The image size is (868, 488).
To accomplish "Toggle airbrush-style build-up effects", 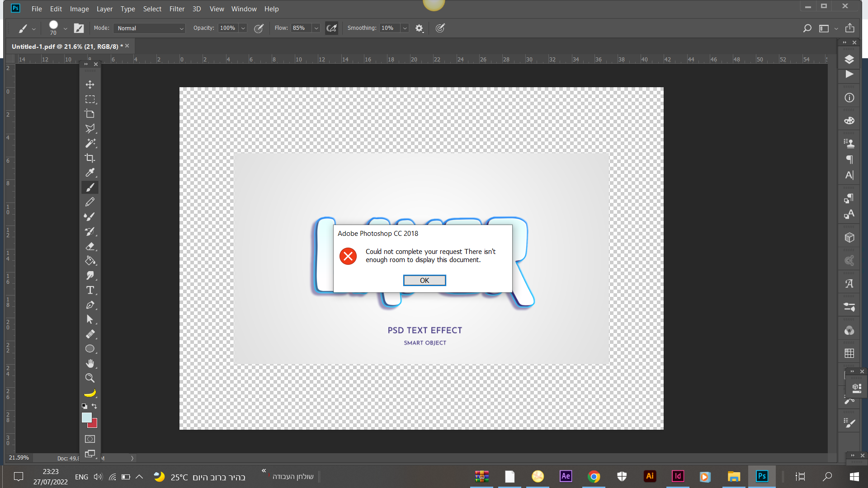I will [331, 28].
